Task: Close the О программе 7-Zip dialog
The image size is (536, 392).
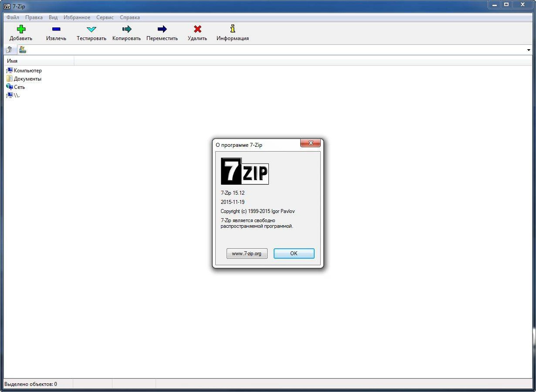Action: coord(311,143)
